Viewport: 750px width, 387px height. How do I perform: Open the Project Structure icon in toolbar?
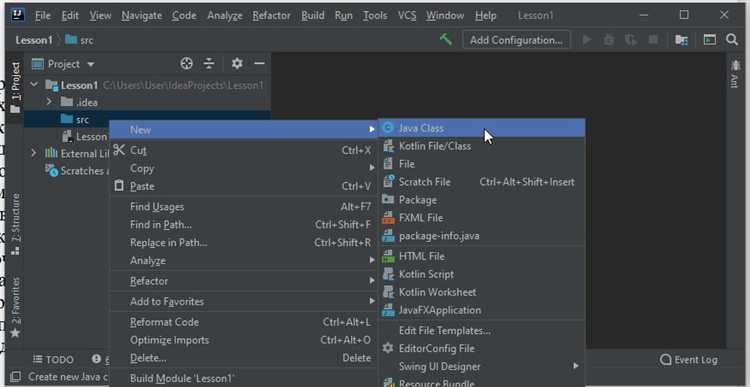click(x=681, y=40)
